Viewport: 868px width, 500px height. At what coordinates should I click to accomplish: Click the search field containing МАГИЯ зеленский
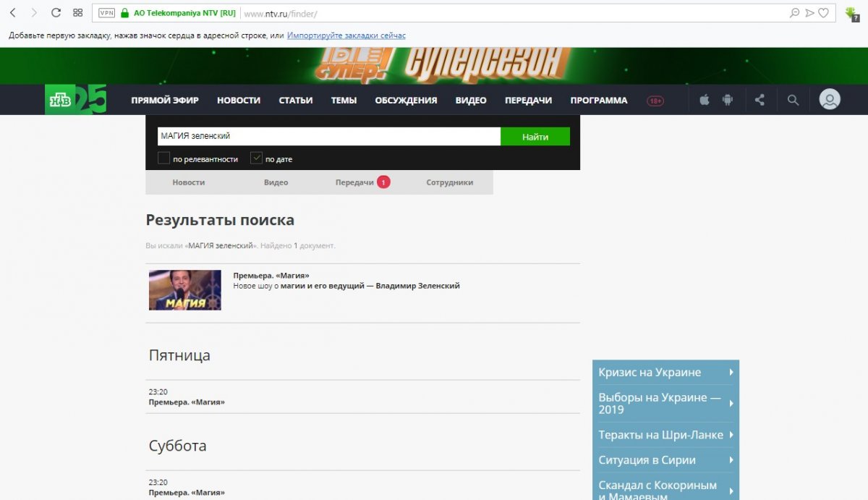tap(329, 136)
